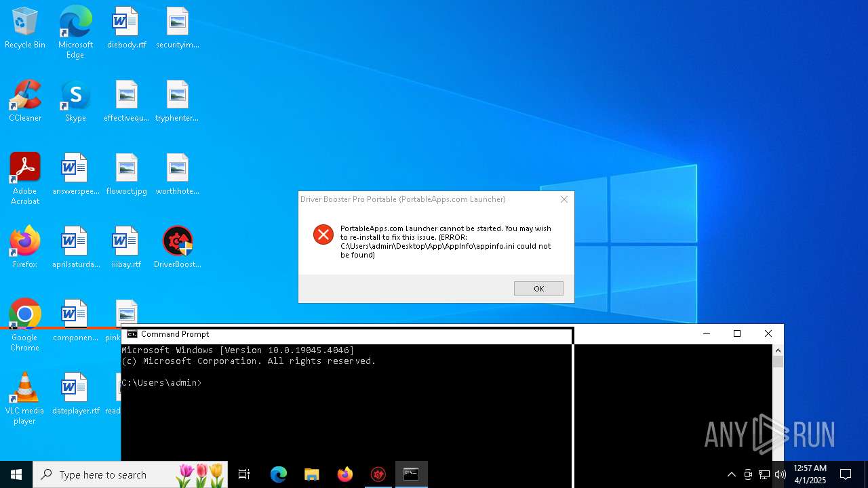Open Microsoft Edge from the taskbar

[x=279, y=474]
